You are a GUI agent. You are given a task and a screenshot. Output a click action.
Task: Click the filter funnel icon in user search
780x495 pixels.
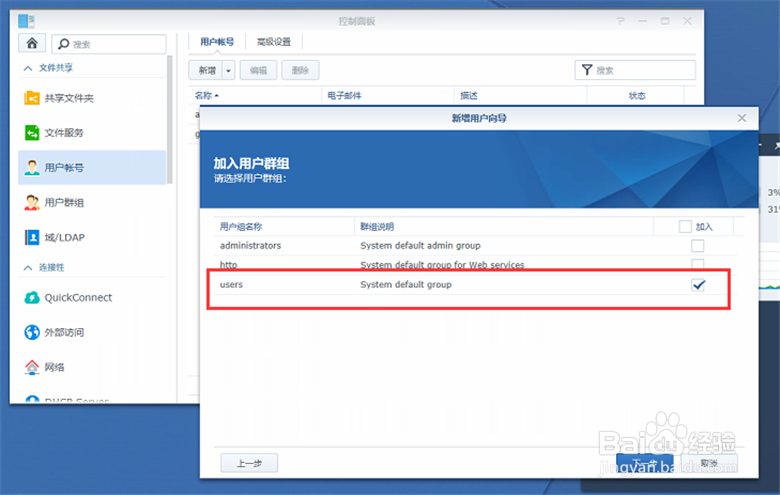pyautogui.click(x=587, y=70)
